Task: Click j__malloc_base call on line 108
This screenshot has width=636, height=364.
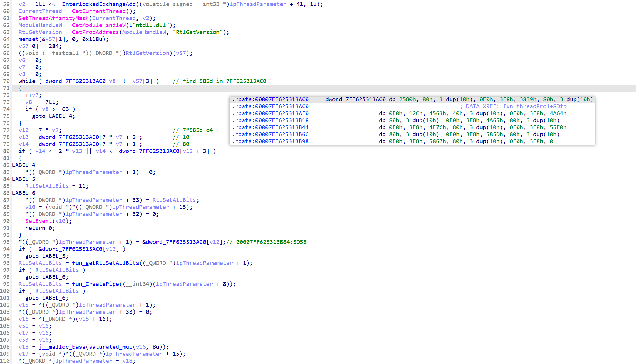Action: tap(62, 347)
